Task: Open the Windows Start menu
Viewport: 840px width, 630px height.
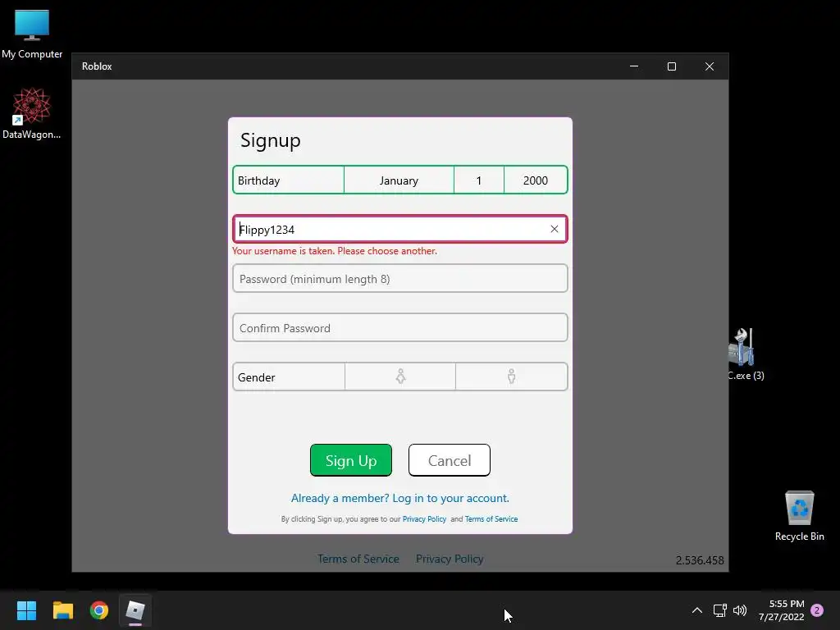Action: (x=26, y=610)
